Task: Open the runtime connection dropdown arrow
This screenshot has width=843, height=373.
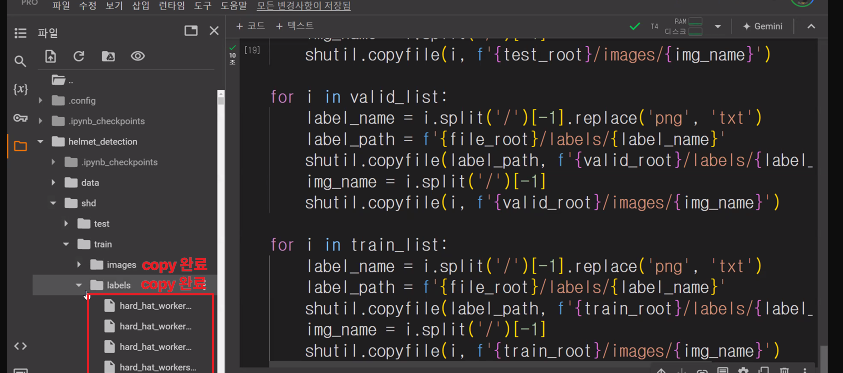Action: tap(717, 26)
